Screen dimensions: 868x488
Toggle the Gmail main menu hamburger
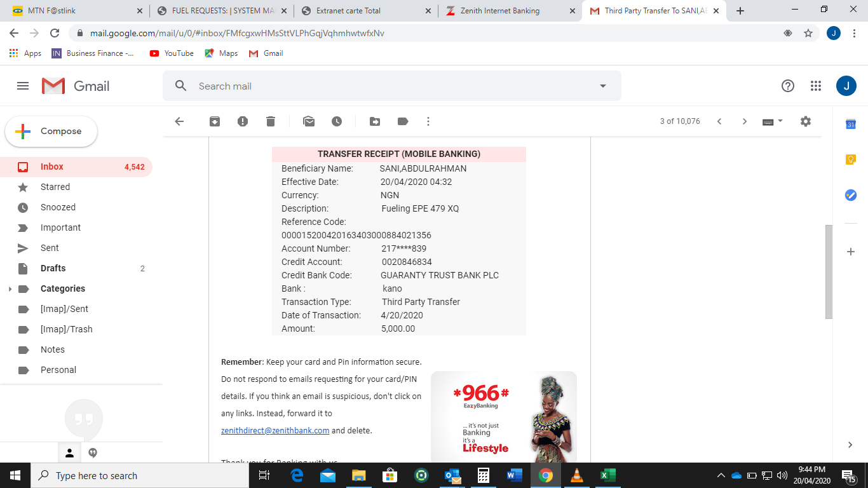point(23,86)
